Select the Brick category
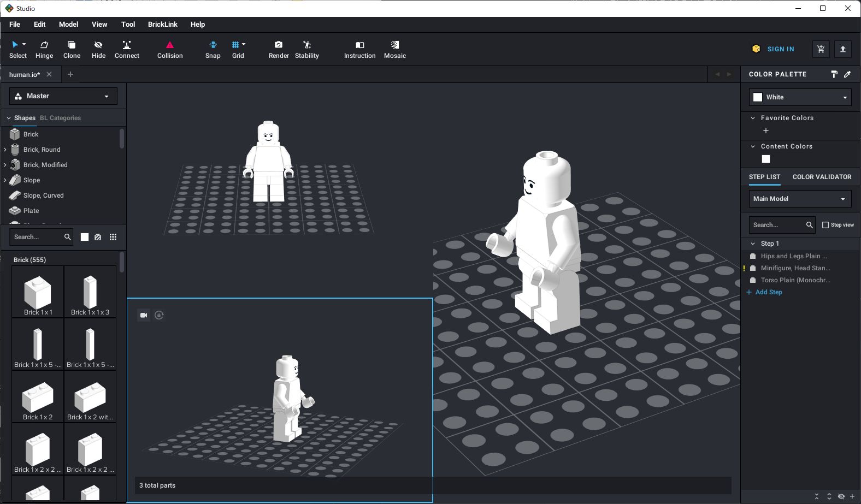The width and height of the screenshot is (861, 504). tap(31, 134)
